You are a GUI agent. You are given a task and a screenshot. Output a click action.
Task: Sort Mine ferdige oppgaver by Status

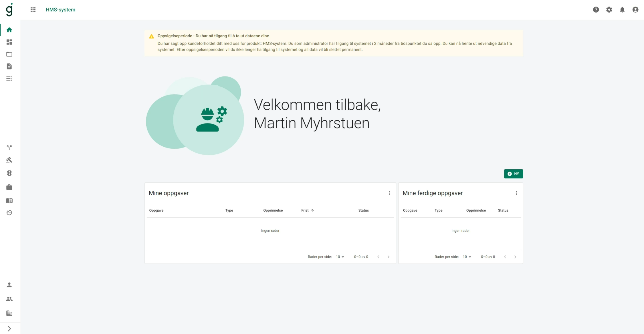coord(503,210)
